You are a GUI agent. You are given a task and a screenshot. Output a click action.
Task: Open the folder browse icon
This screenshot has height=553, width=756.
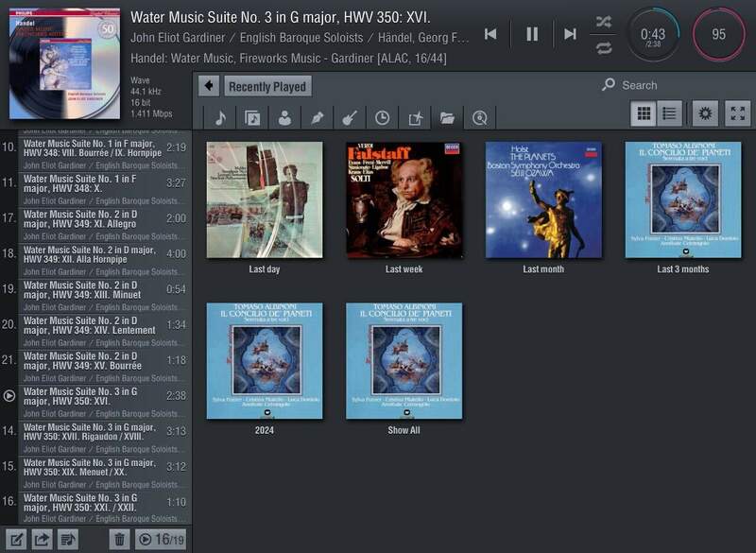click(447, 117)
